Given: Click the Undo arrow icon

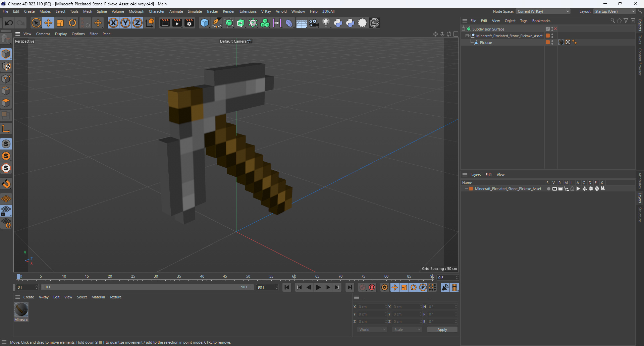Looking at the screenshot, I should tap(9, 23).
